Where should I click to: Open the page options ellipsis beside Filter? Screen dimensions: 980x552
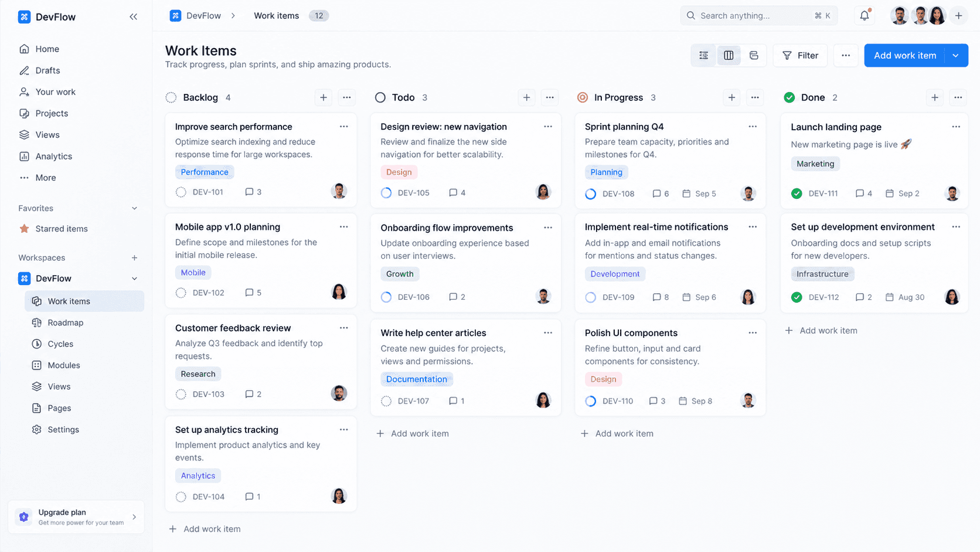846,55
